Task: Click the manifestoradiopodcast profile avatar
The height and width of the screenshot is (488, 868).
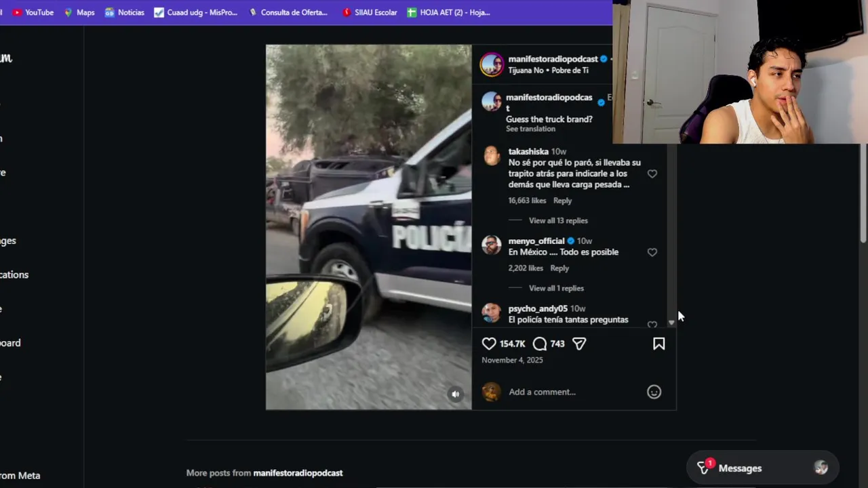Action: [x=492, y=64]
